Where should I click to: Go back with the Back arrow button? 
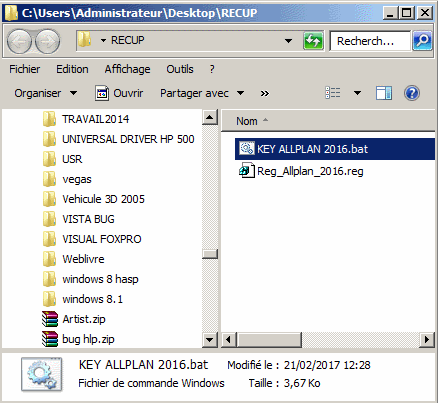pyautogui.click(x=19, y=41)
